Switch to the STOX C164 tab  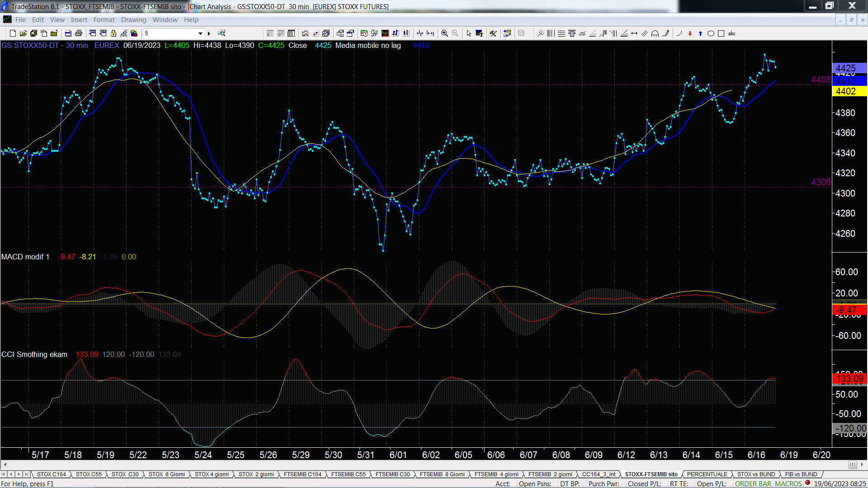[51, 474]
